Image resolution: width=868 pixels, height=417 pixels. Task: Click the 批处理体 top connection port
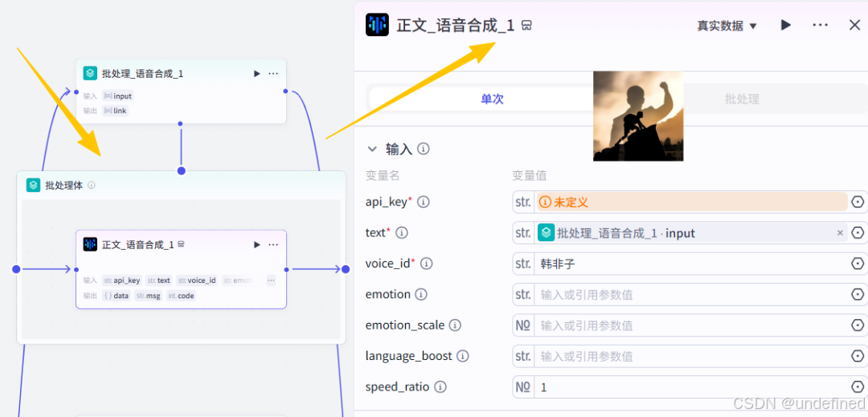click(x=181, y=170)
